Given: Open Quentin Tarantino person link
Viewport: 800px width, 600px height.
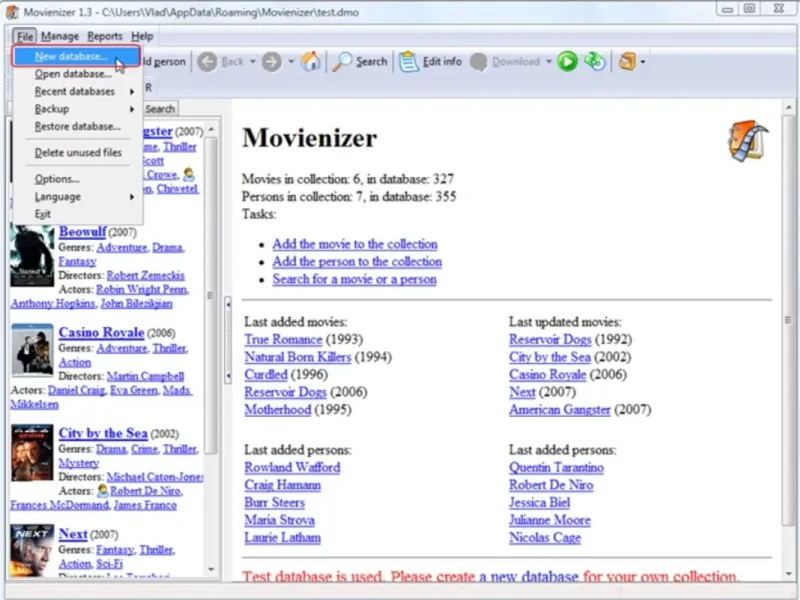Looking at the screenshot, I should [556, 467].
